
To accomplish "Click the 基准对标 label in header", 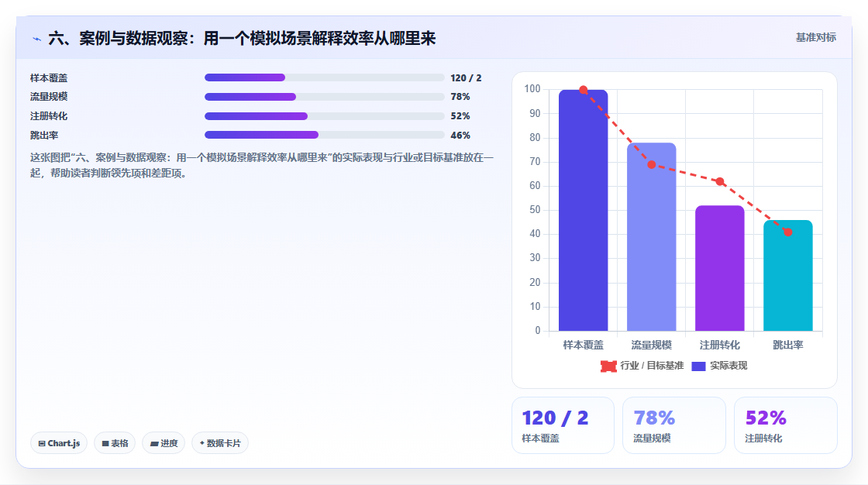I will coord(815,38).
